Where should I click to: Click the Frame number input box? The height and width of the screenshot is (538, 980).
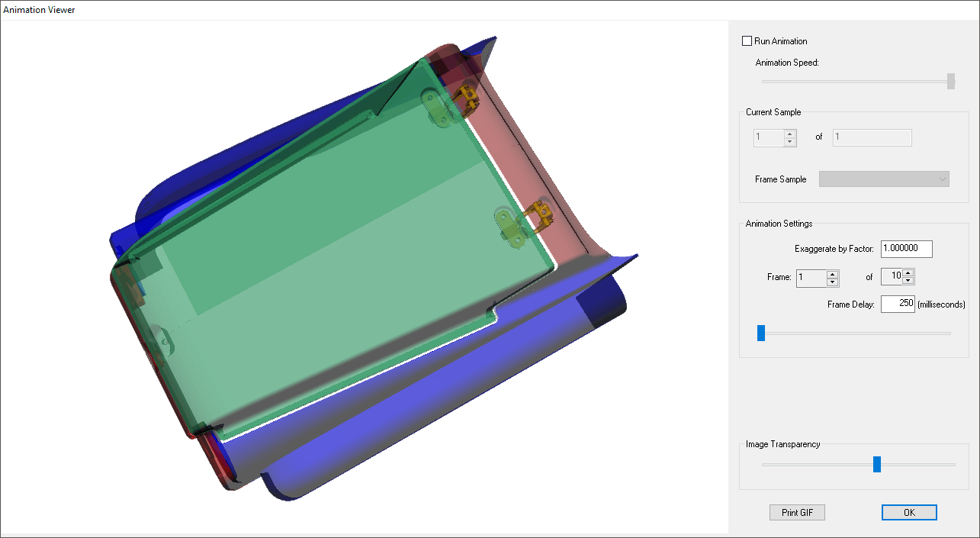(x=811, y=278)
